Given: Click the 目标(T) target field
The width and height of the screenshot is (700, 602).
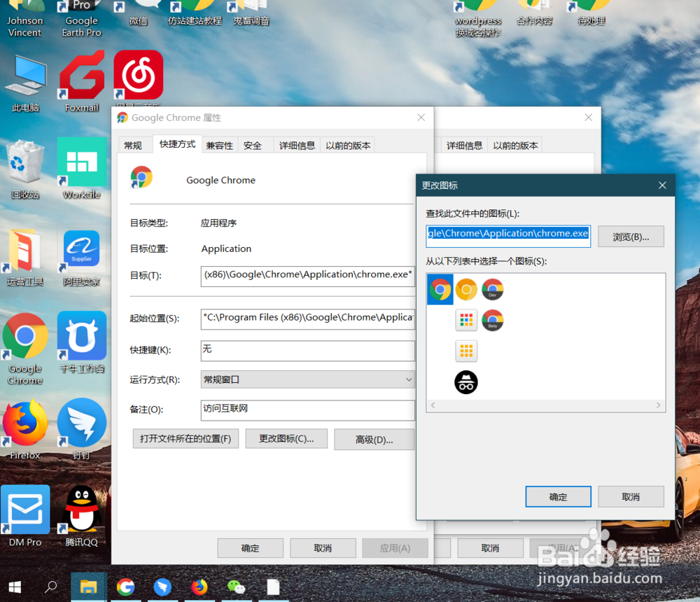Looking at the screenshot, I should [x=307, y=275].
